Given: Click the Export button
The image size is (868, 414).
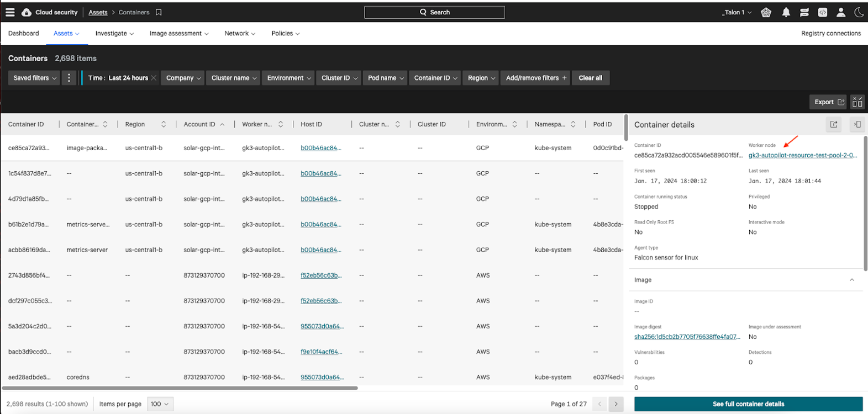Looking at the screenshot, I should click(829, 102).
